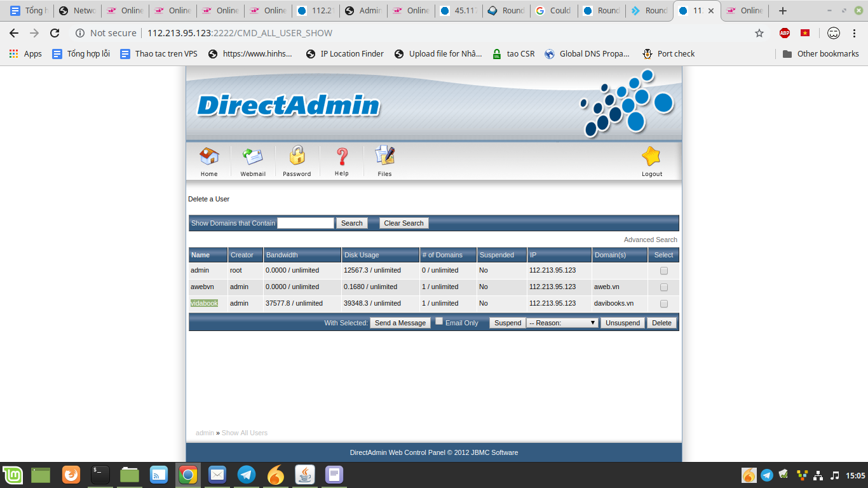Viewport: 868px width, 488px height.
Task: Open the text editor taskbar icon
Action: point(334,475)
